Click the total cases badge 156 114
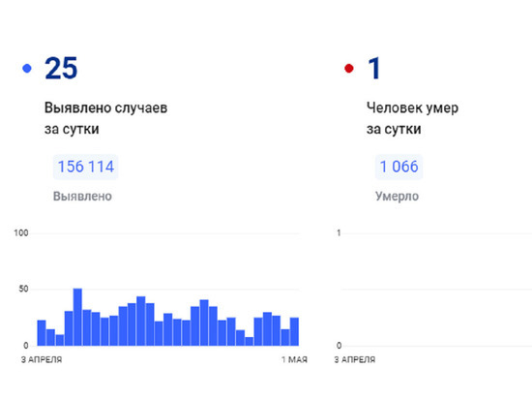 click(85, 167)
